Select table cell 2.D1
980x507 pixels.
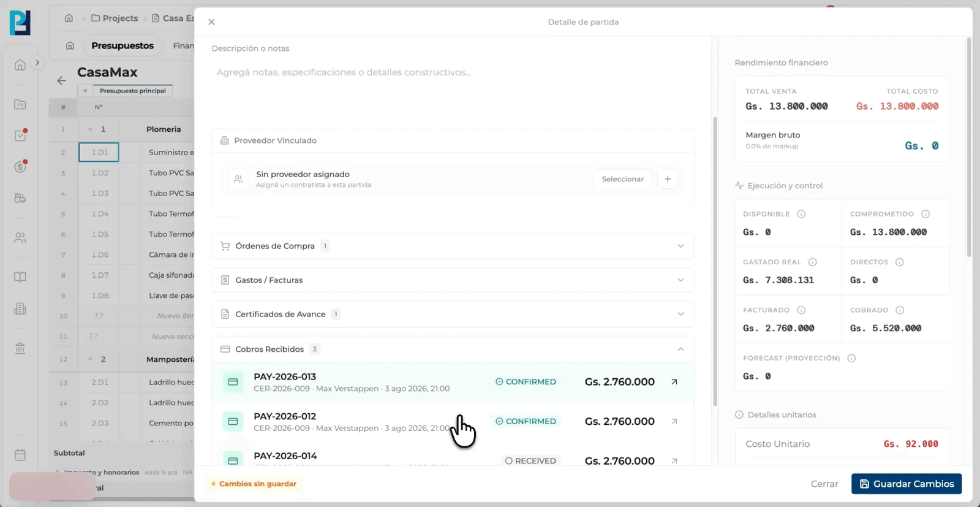pos(100,382)
